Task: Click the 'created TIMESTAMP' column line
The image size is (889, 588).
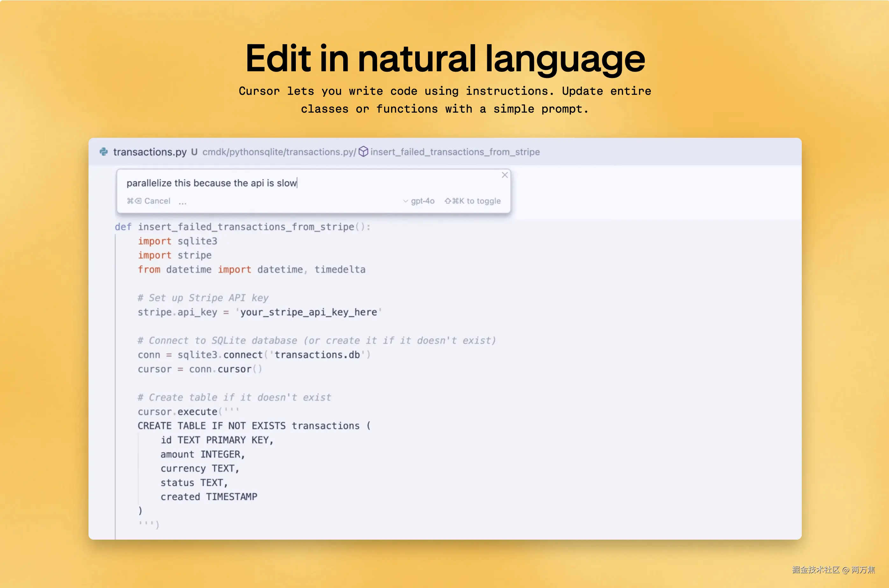Action: point(209,496)
